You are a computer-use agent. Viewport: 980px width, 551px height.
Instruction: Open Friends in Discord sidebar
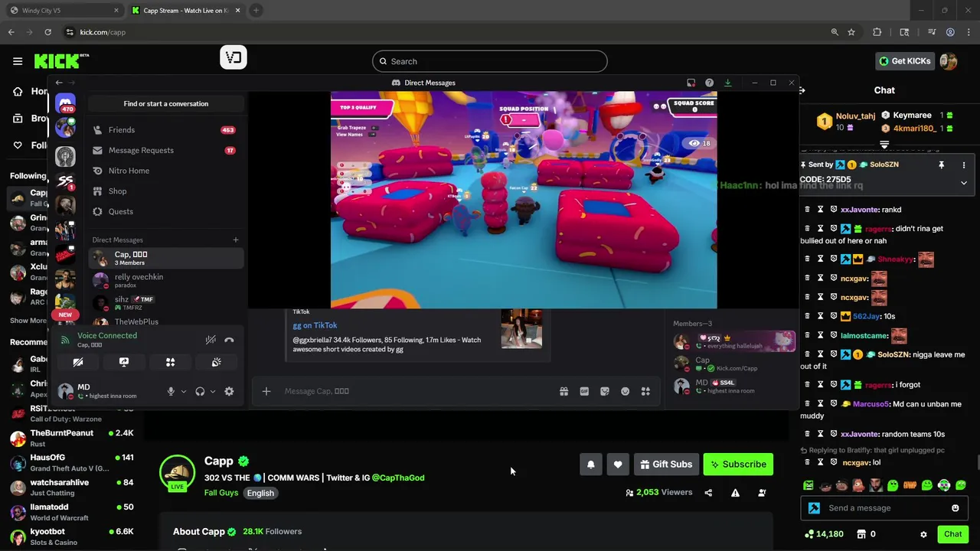(x=165, y=130)
